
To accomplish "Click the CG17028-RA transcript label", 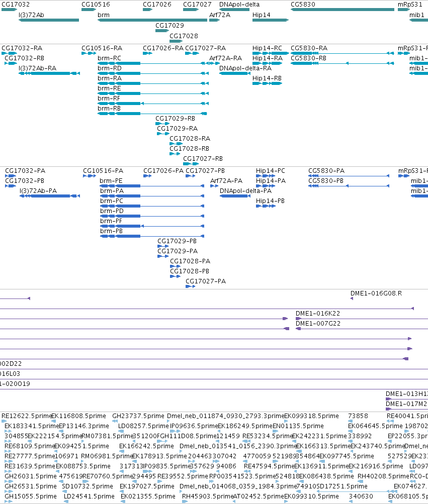I will [x=190, y=139].
